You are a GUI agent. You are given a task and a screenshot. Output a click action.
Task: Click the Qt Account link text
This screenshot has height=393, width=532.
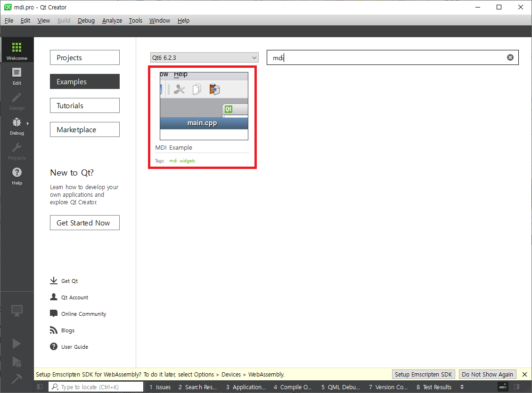(x=74, y=297)
